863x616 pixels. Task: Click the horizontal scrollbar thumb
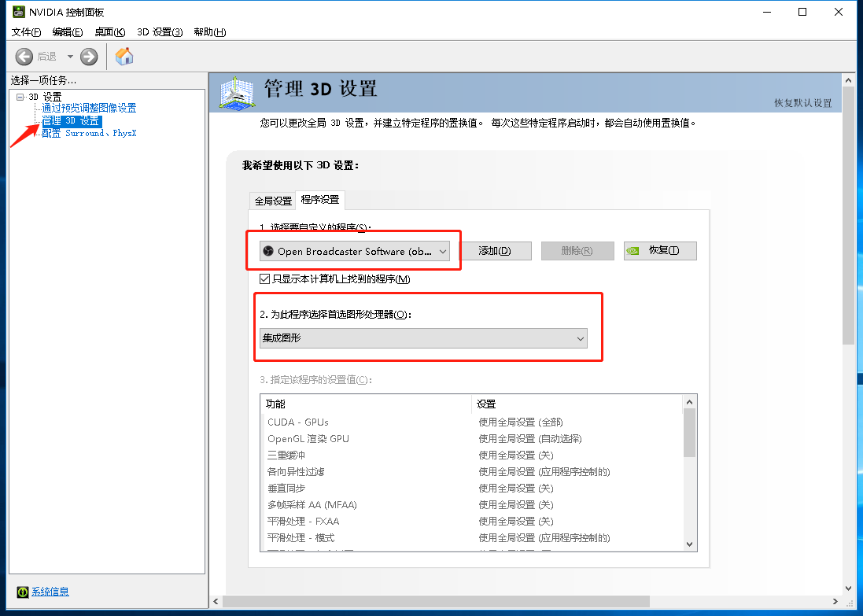pyautogui.click(x=437, y=601)
